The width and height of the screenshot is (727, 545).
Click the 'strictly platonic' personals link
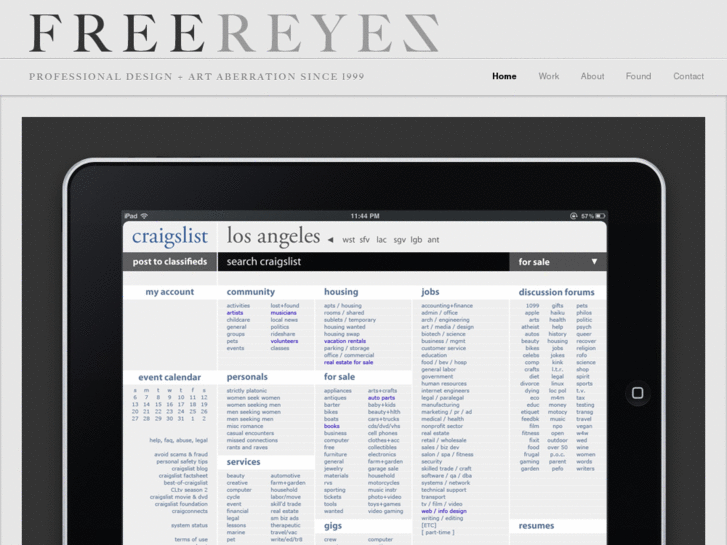[x=247, y=391]
